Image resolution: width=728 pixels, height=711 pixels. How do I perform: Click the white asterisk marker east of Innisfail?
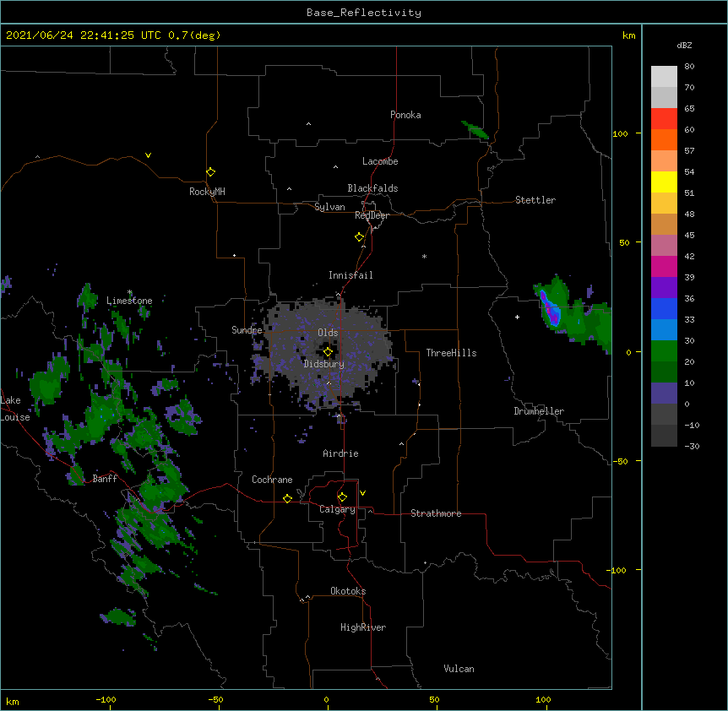click(x=424, y=256)
